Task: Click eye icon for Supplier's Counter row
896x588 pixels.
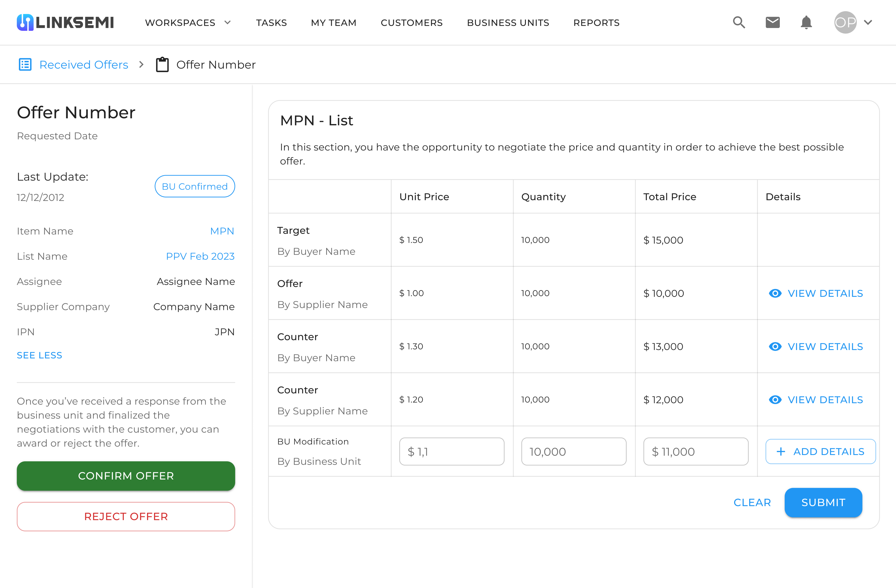Action: coord(775,399)
